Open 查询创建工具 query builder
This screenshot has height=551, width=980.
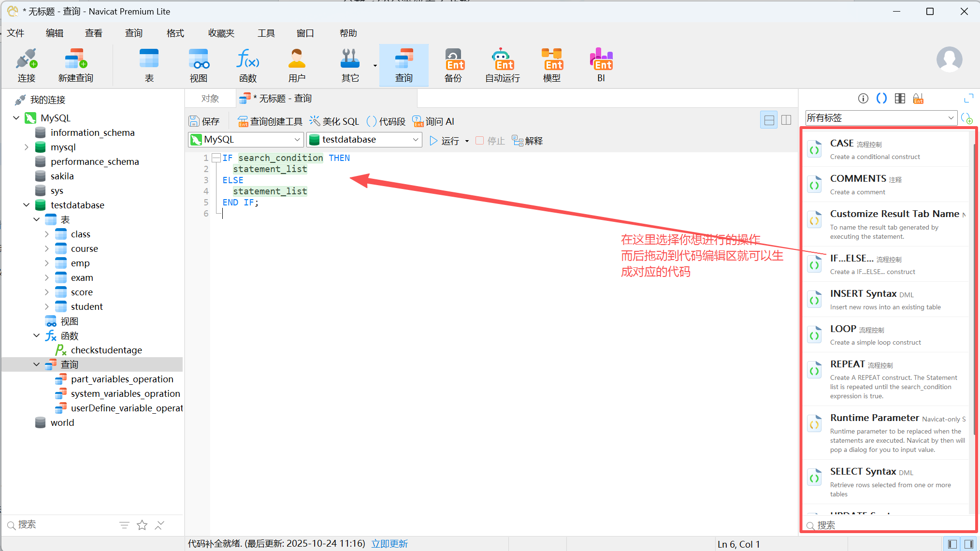click(x=270, y=121)
